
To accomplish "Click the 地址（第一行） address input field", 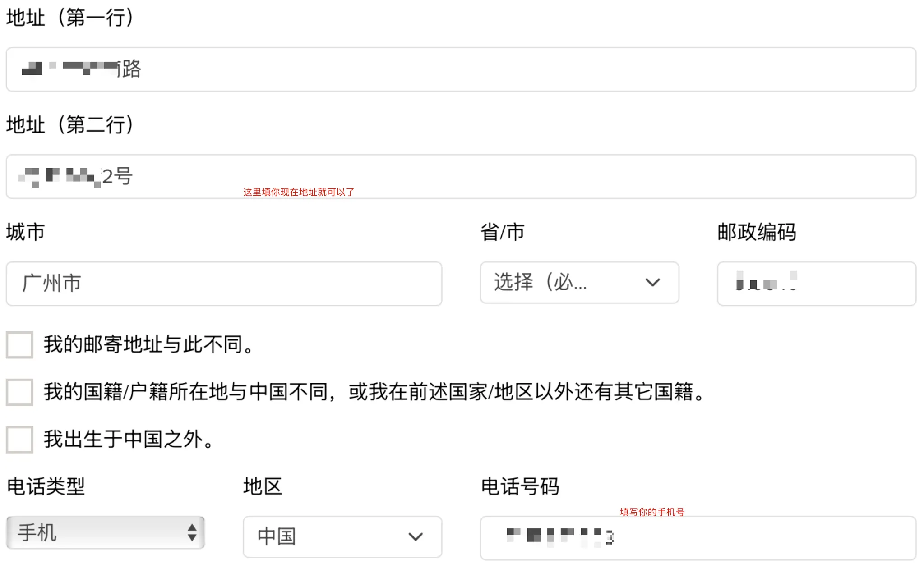I will click(460, 69).
